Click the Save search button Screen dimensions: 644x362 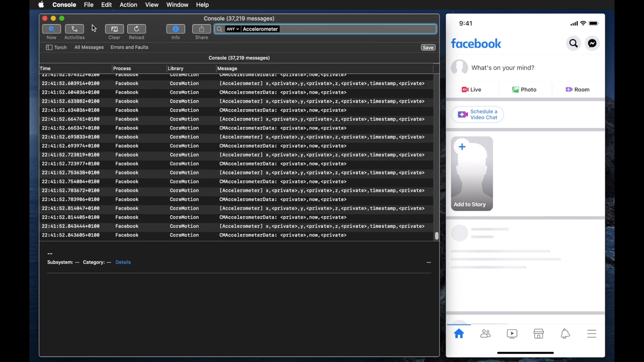point(428,47)
